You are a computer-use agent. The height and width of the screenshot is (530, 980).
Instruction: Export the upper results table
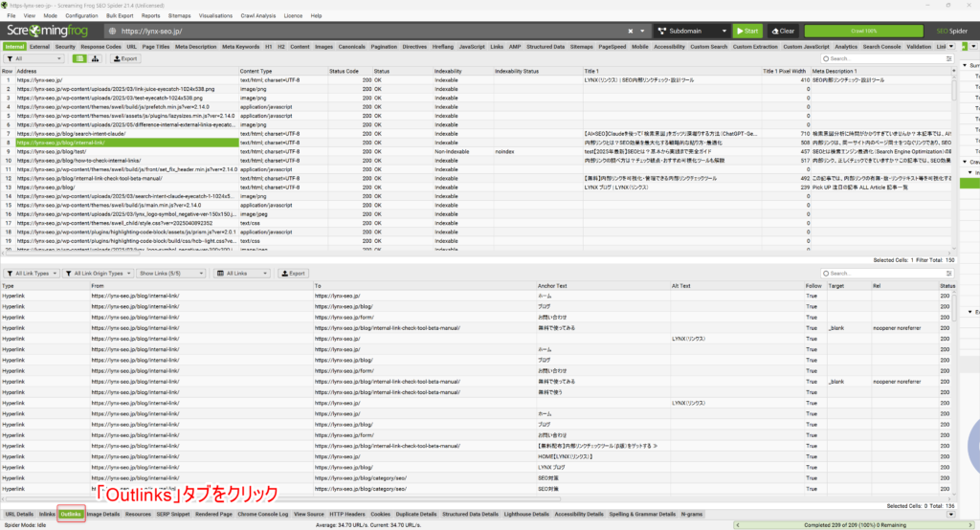pyautogui.click(x=125, y=58)
